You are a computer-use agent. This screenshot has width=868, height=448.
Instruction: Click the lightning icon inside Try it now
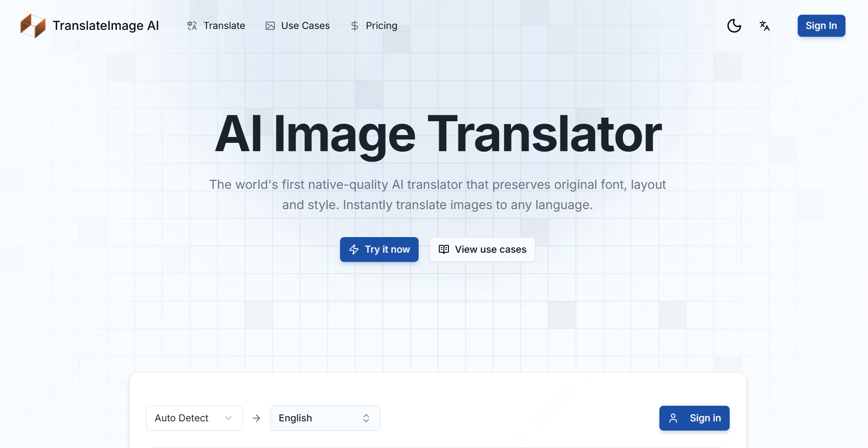[354, 250]
